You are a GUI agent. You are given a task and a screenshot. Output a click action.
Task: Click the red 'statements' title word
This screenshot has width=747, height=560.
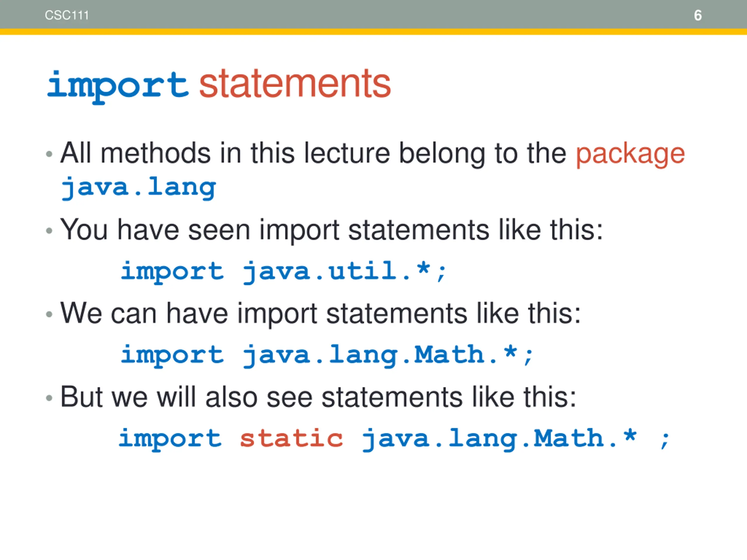(x=295, y=83)
